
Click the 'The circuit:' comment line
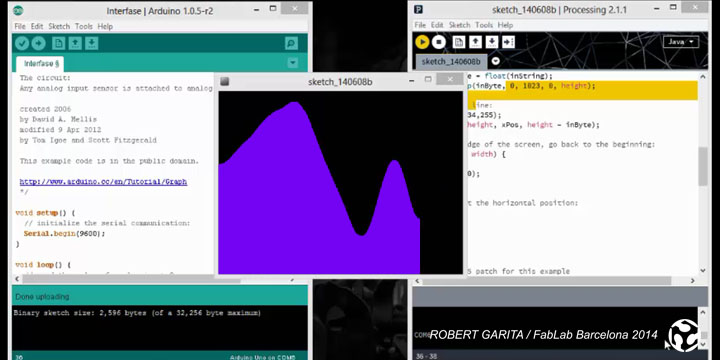pyautogui.click(x=45, y=78)
